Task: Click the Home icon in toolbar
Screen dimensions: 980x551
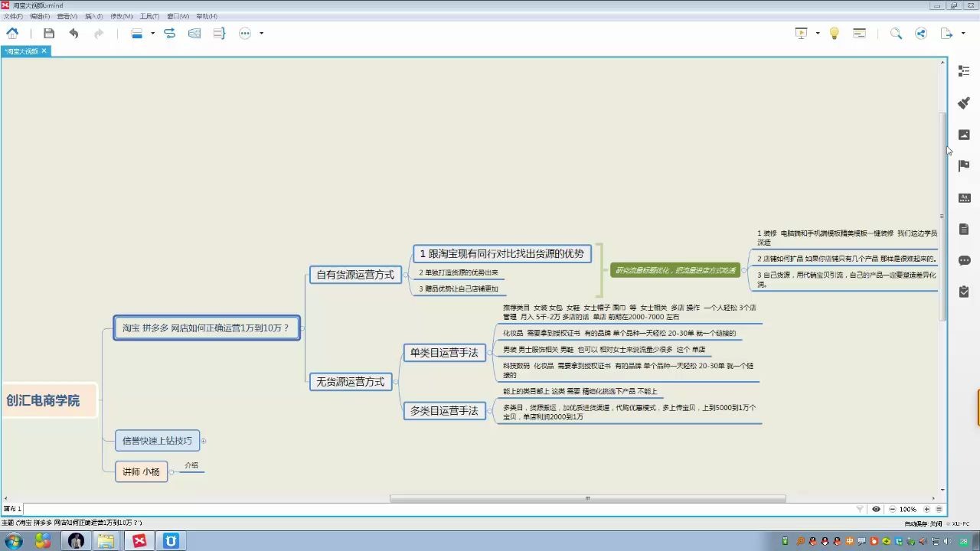Action: point(12,33)
